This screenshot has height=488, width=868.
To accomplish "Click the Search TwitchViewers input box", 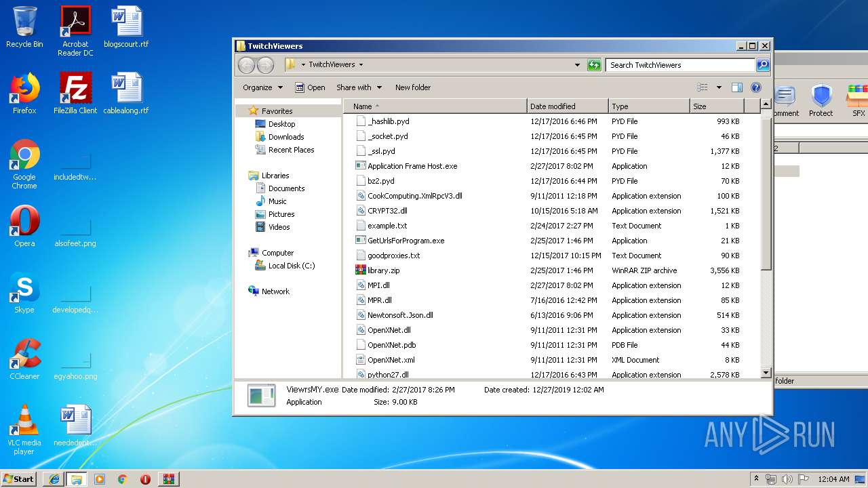I will (x=680, y=65).
